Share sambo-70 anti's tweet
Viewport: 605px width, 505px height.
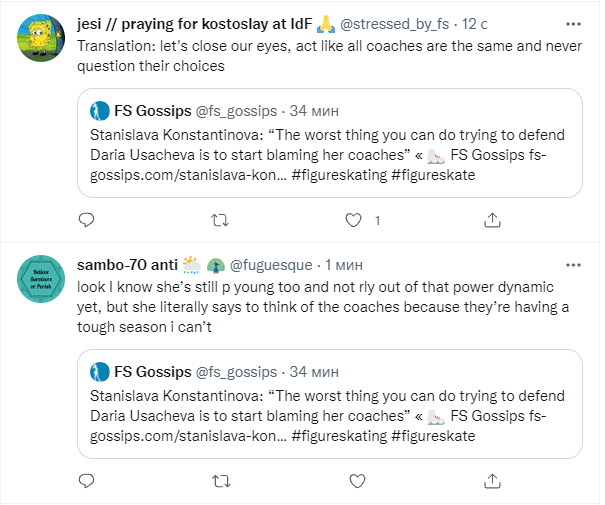click(491, 481)
